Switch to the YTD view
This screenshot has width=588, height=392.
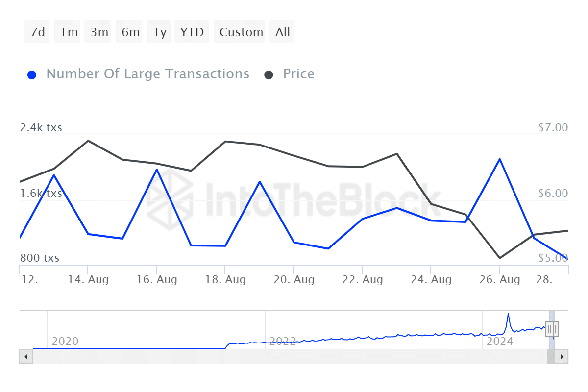click(x=192, y=31)
